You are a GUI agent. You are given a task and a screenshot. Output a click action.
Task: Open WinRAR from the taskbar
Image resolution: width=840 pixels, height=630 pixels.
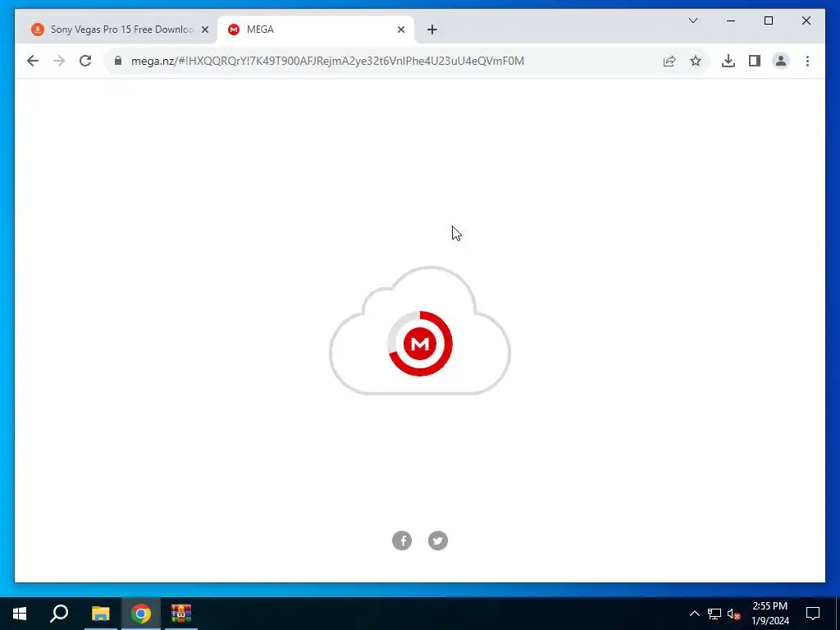[181, 614]
